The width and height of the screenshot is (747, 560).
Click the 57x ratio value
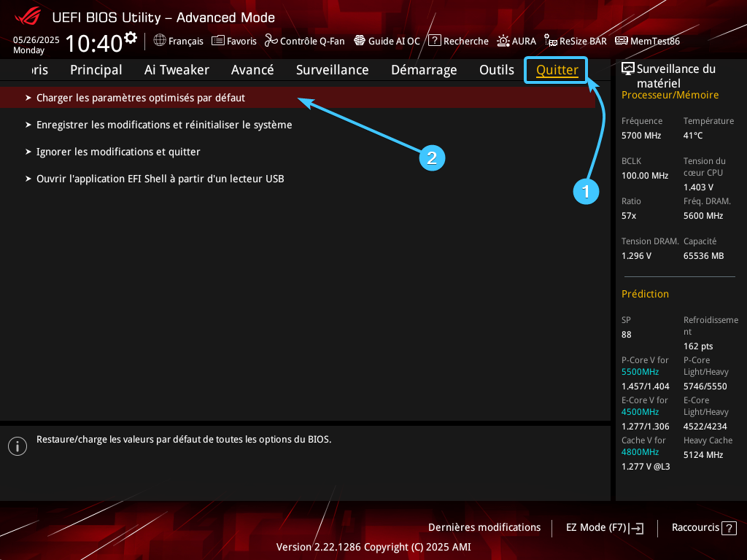629,216
